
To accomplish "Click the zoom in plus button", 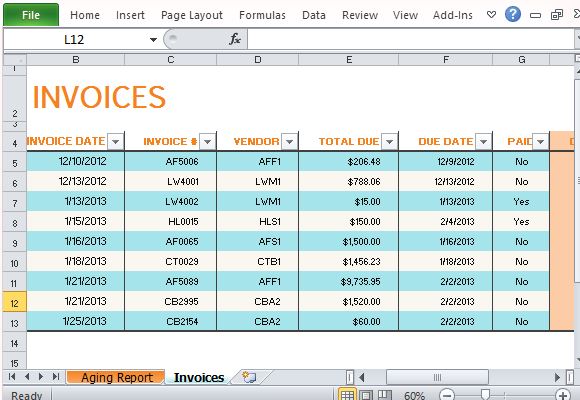I will (x=563, y=395).
